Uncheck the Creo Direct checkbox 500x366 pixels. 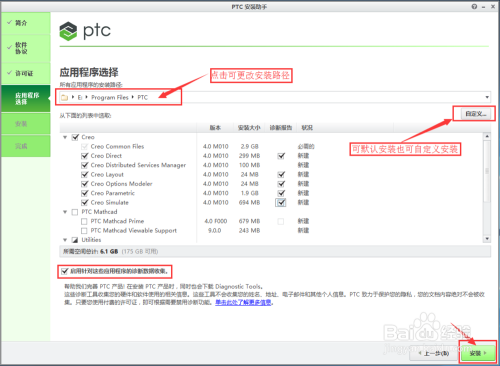point(85,156)
